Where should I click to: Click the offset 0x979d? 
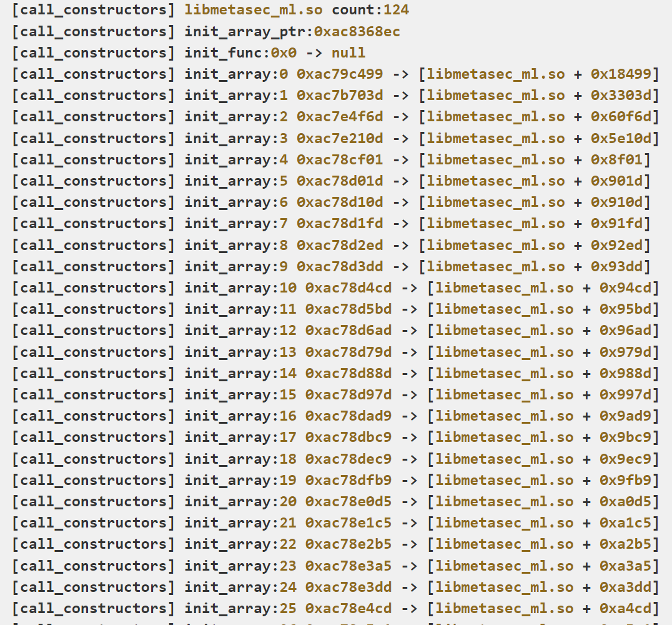pos(626,352)
